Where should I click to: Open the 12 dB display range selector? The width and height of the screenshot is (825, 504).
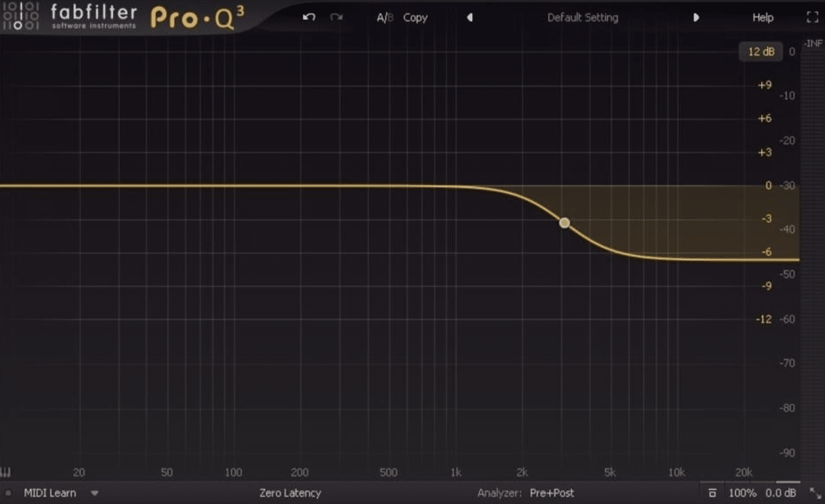point(761,52)
